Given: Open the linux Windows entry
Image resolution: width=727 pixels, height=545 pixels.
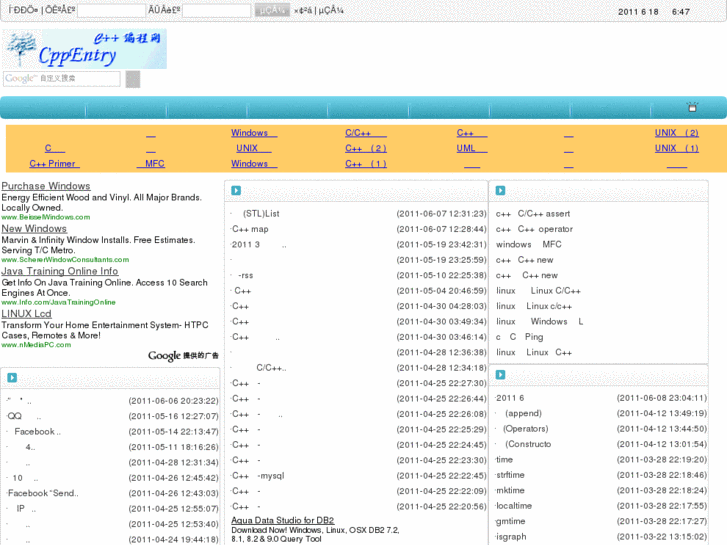Looking at the screenshot, I should (x=539, y=321).
